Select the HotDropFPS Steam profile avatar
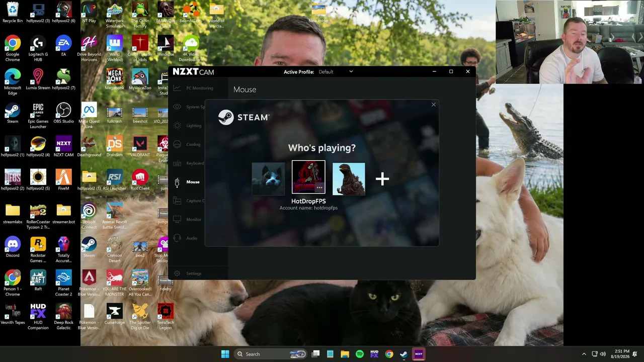This screenshot has height=362, width=644. [308, 177]
